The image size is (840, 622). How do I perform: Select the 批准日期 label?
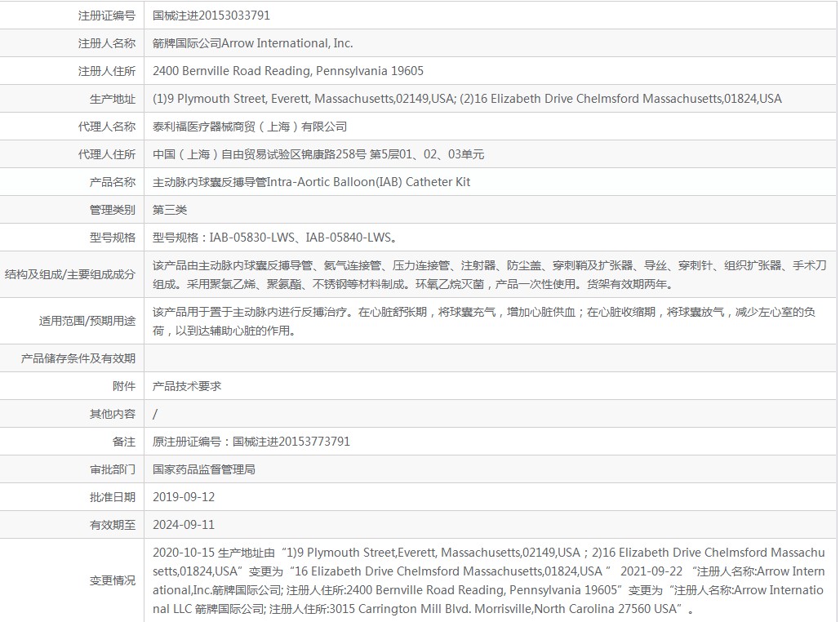coord(113,498)
